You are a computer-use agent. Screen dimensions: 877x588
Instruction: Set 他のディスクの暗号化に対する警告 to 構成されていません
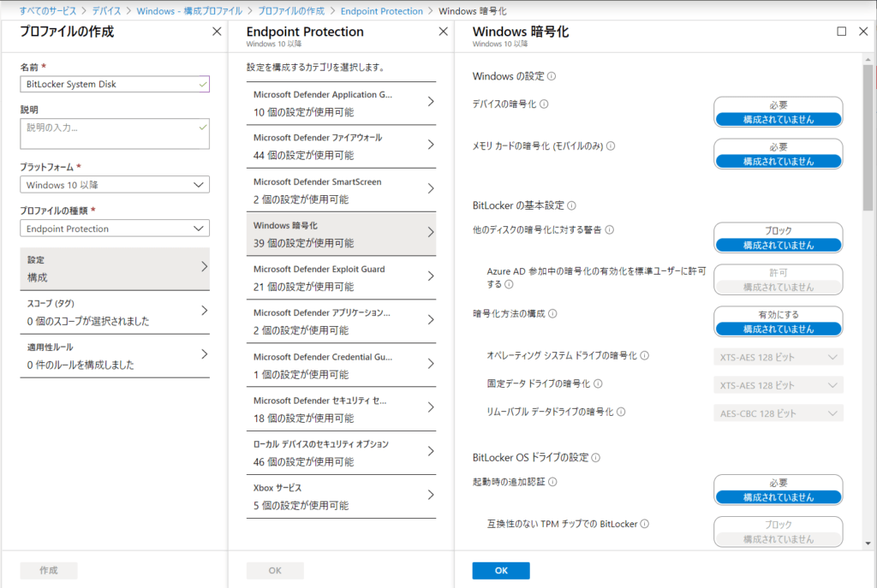(778, 245)
